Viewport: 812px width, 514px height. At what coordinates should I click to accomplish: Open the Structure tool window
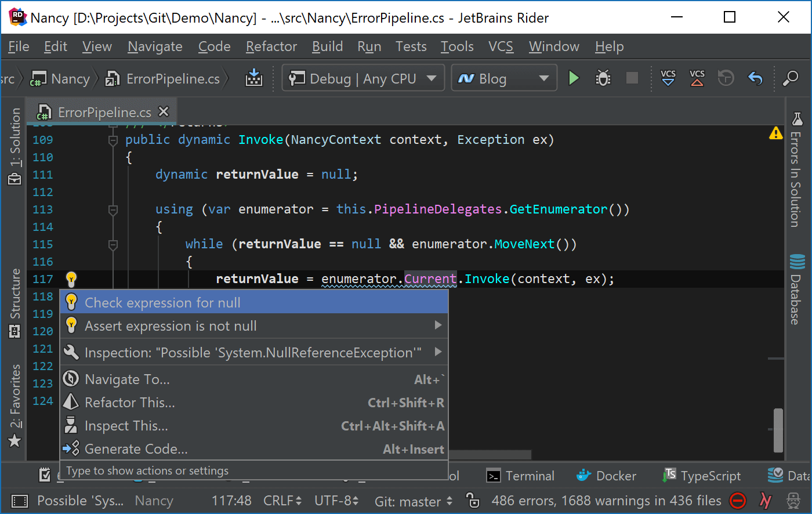coord(15,303)
